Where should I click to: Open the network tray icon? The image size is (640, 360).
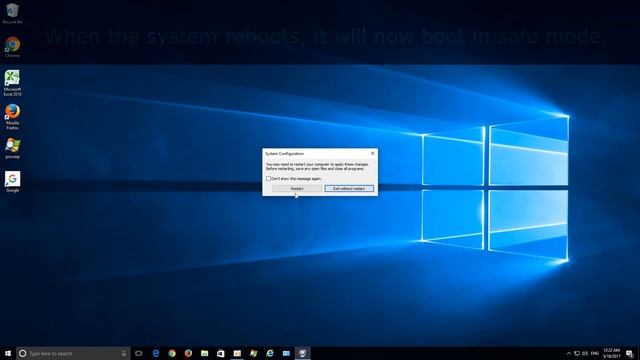coord(577,353)
